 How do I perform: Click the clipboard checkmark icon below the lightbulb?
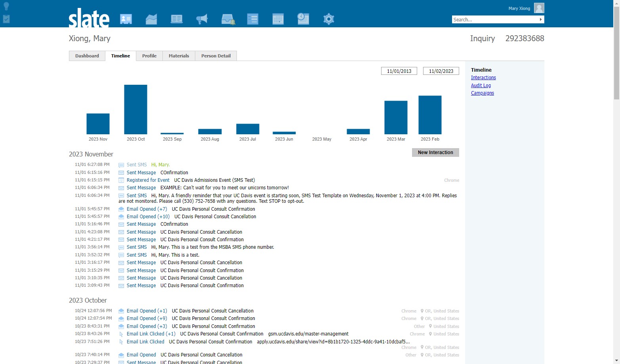point(6,19)
